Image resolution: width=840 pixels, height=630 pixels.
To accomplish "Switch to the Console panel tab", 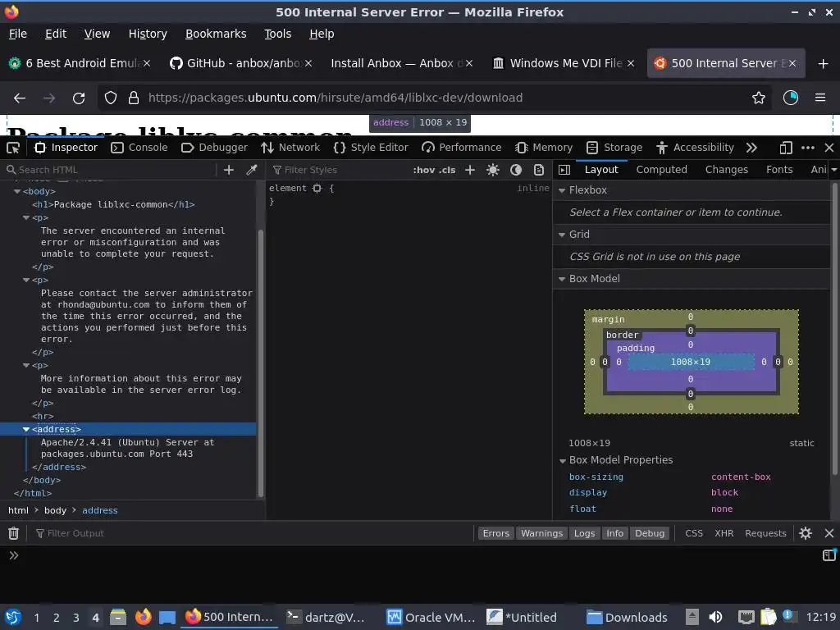I will [139, 148].
